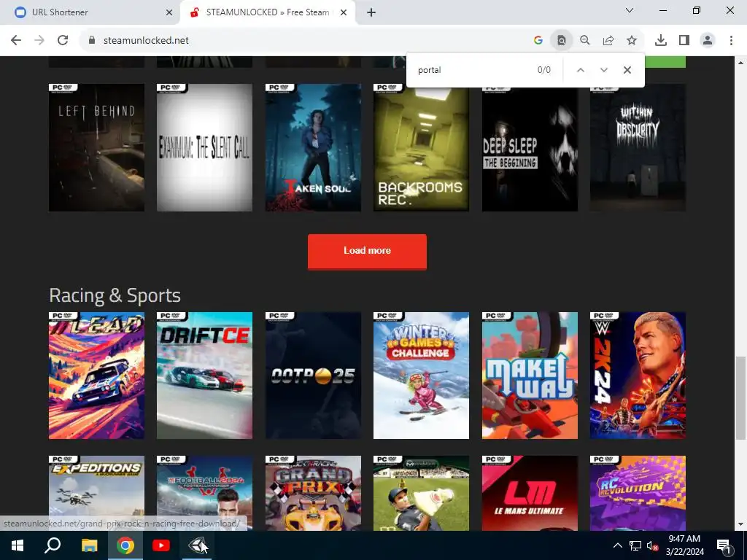The width and height of the screenshot is (747, 560).
Task: Close the find bar
Action: tap(627, 70)
